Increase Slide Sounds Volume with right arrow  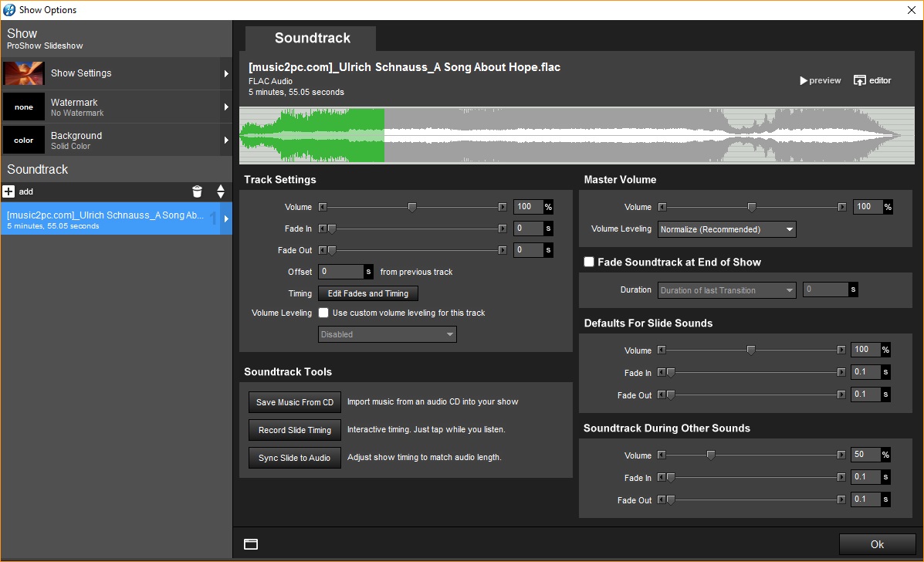coord(841,350)
